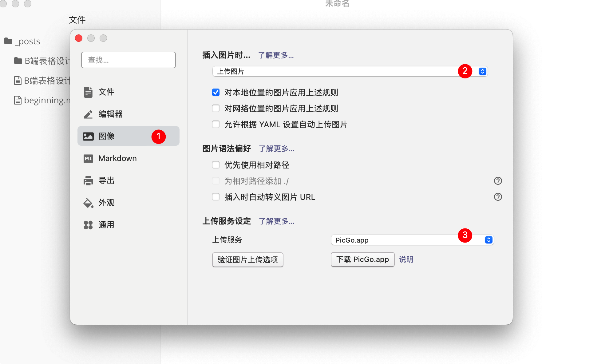Click the Markdown icon in sidebar
Viewport: 613px width, 364px height.
[88, 158]
